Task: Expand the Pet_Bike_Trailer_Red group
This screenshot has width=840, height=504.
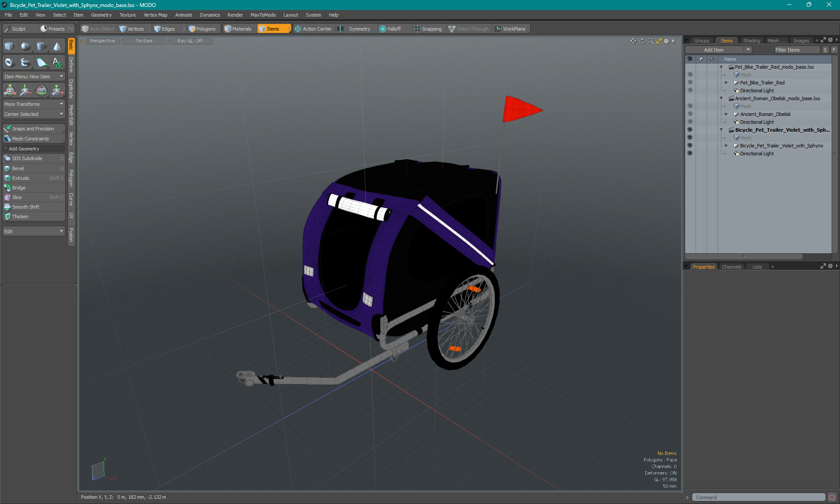Action: [727, 83]
